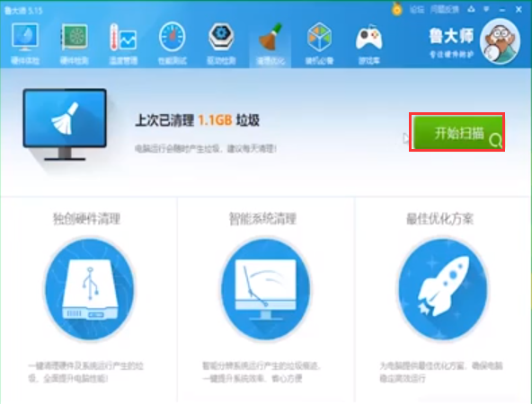
Task: Minimize the 鲁大师 window
Action: (502, 10)
